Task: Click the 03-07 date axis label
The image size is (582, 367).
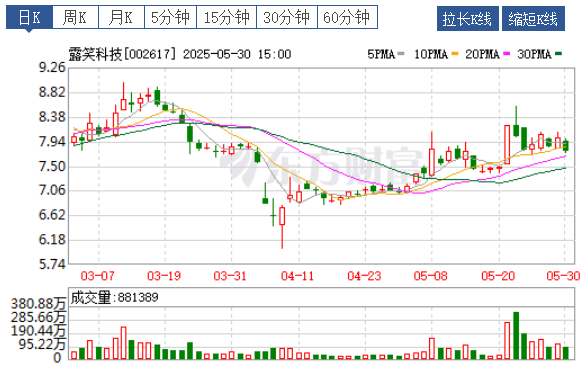Action: click(x=98, y=276)
